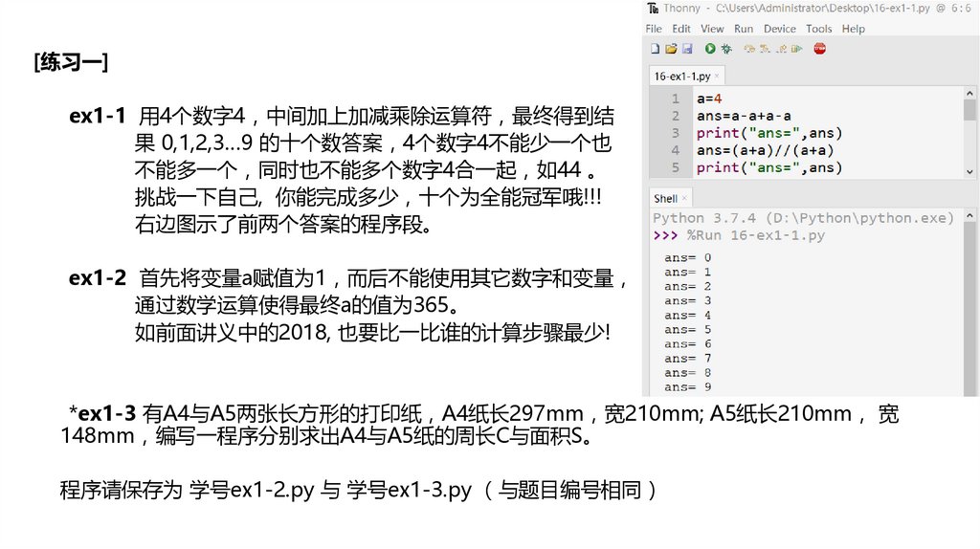The image size is (980, 549).
Task: Click shell output 'ans= 7'
Action: tap(687, 359)
